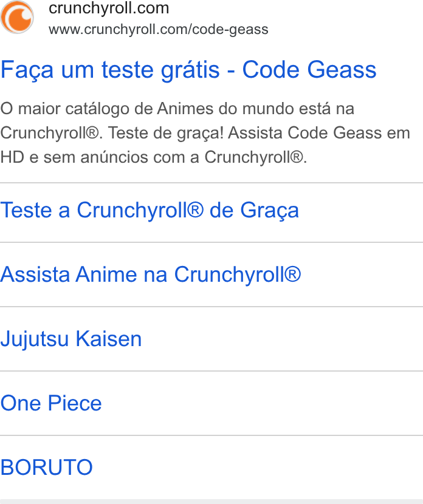This screenshot has height=504, width=423.
Task: Open 'Teste a Crunchyroll® de Graça' sitelink
Action: click(150, 211)
